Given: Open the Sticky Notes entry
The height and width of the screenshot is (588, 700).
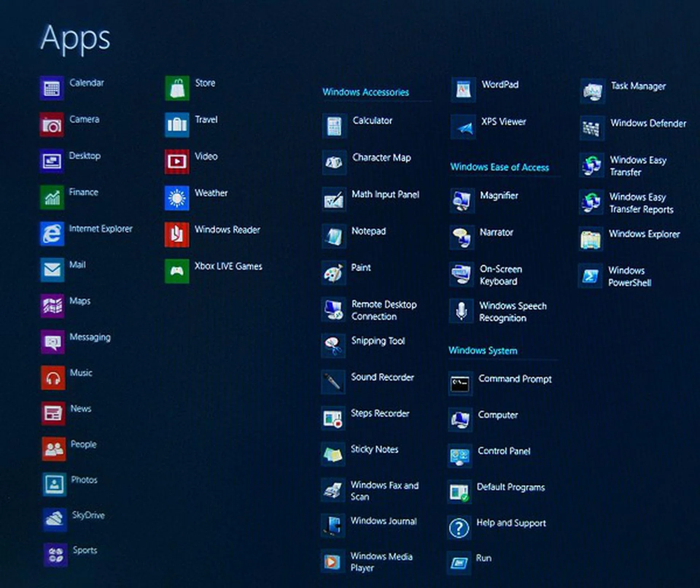Looking at the screenshot, I should (374, 449).
